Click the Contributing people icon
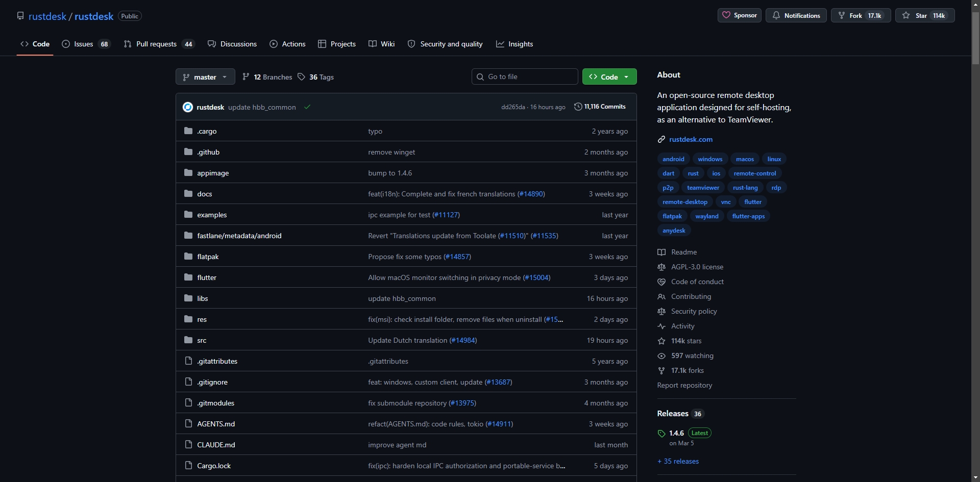The height and width of the screenshot is (482, 980). coord(661,296)
